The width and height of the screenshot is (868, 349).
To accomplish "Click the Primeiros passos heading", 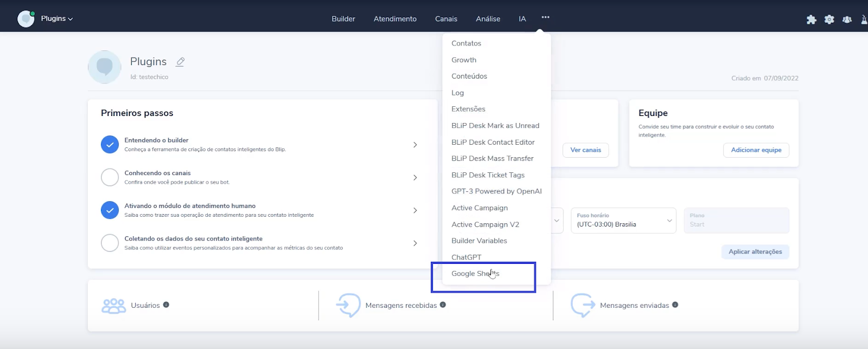I will (137, 113).
